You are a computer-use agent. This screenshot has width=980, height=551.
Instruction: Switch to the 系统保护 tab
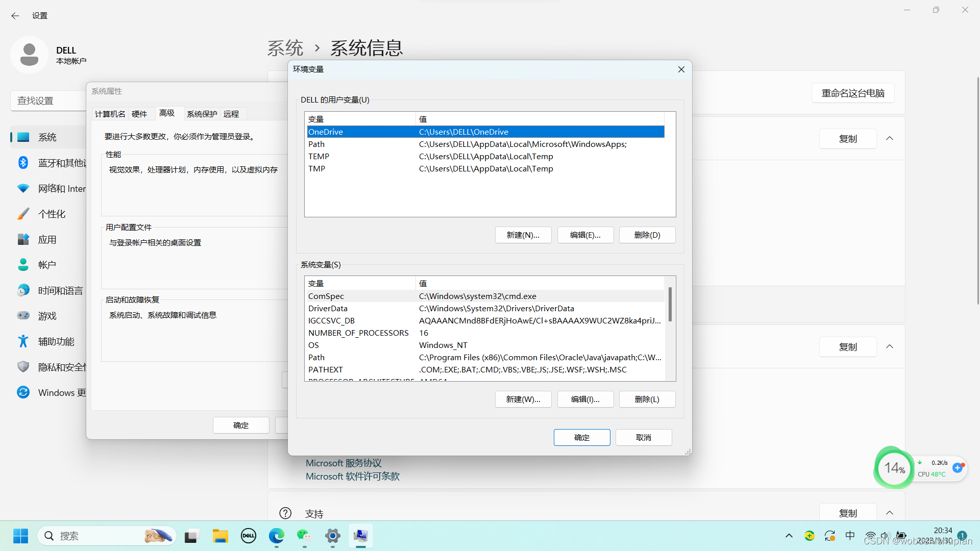coord(202,113)
